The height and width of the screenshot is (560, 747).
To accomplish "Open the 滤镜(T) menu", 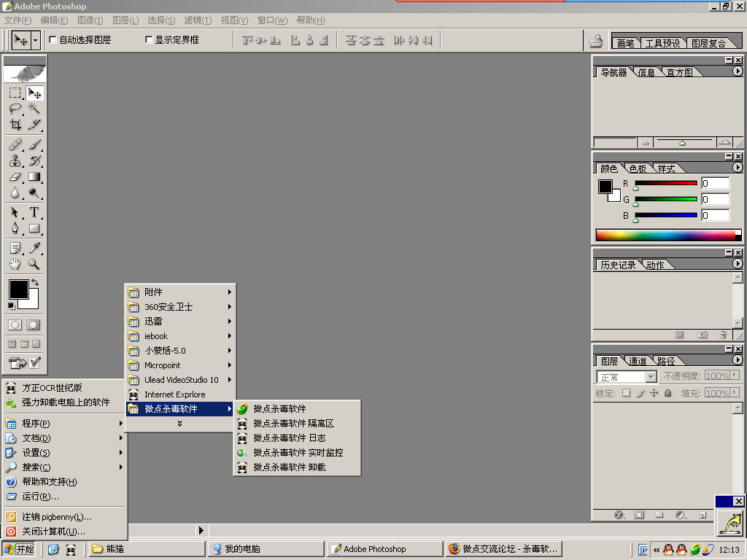I will (x=198, y=20).
